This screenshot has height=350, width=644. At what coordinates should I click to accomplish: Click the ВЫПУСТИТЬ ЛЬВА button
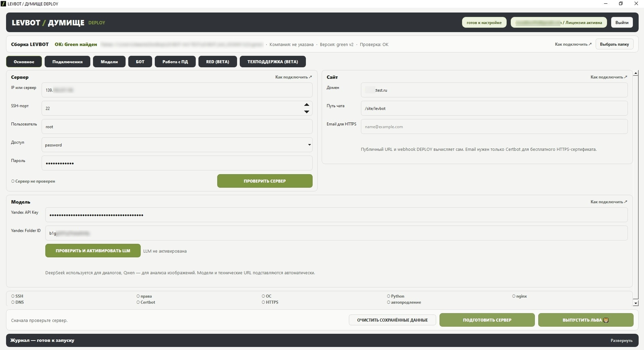point(585,320)
